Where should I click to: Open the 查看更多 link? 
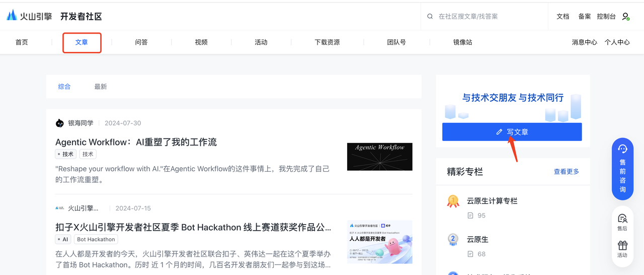567,172
